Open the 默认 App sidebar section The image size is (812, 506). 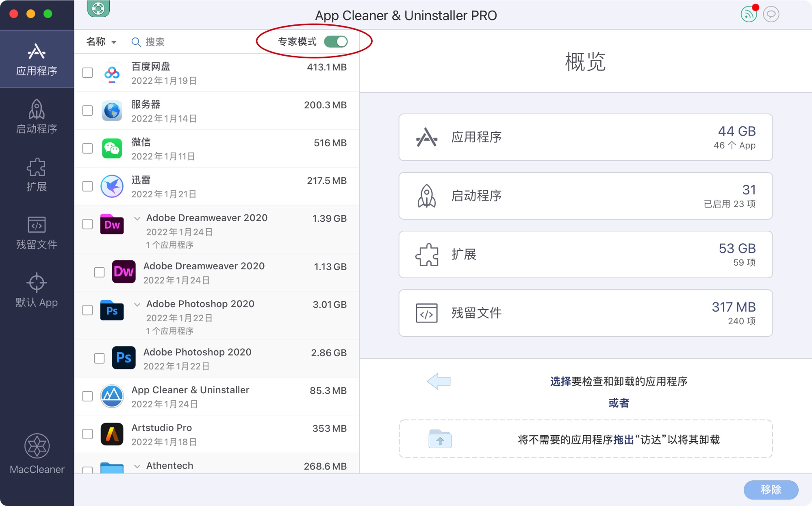(x=37, y=290)
